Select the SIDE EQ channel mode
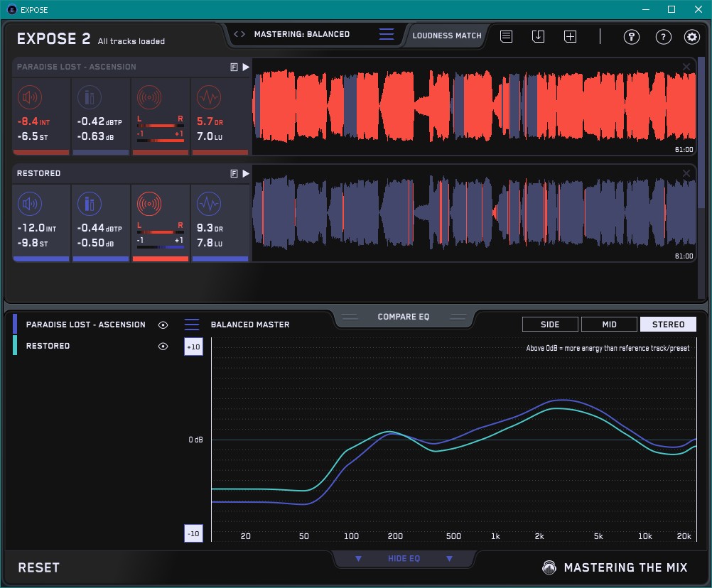 [x=550, y=325]
